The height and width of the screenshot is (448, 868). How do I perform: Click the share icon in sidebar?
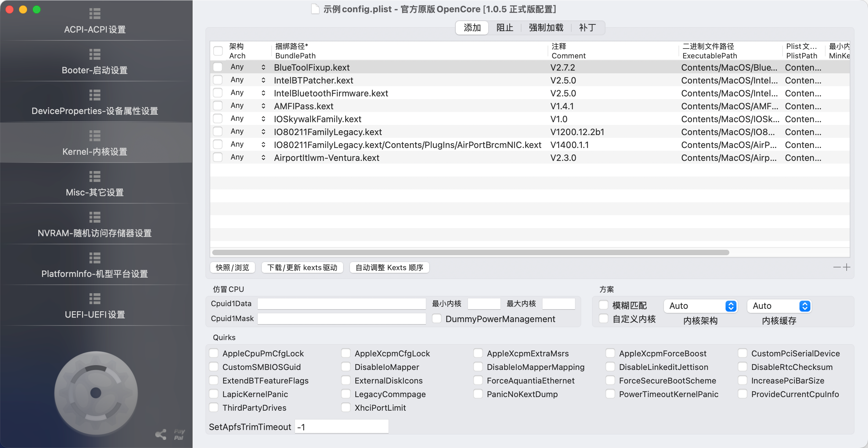(161, 434)
